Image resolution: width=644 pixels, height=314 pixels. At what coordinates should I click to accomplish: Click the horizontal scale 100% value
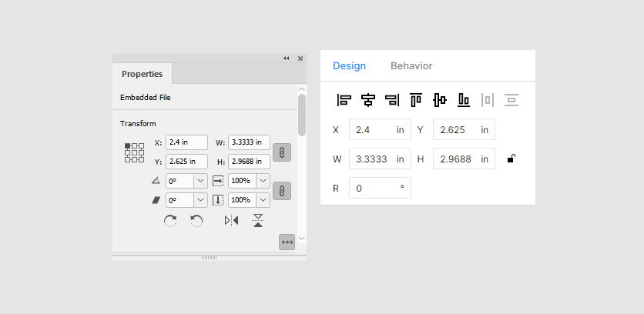(243, 181)
